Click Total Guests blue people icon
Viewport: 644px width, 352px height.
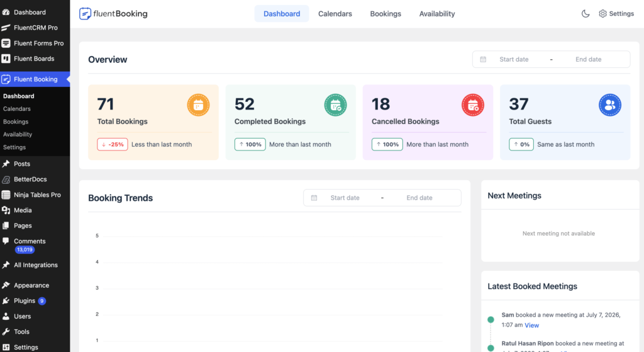610,105
